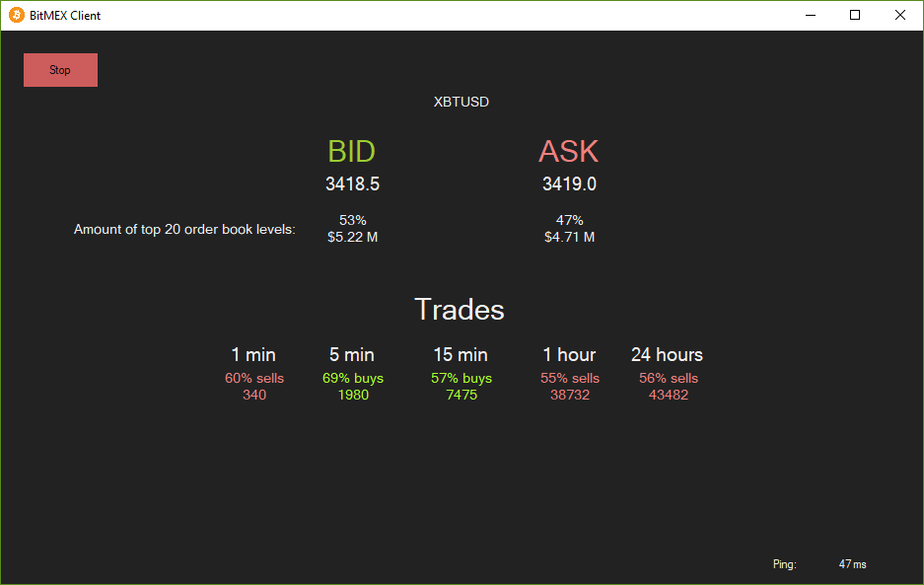Click the 47% ask share value
Viewport: 924px width, 585px height.
(570, 220)
